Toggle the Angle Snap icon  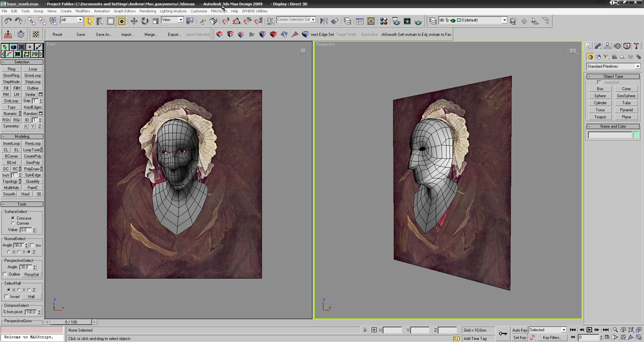pos(236,21)
